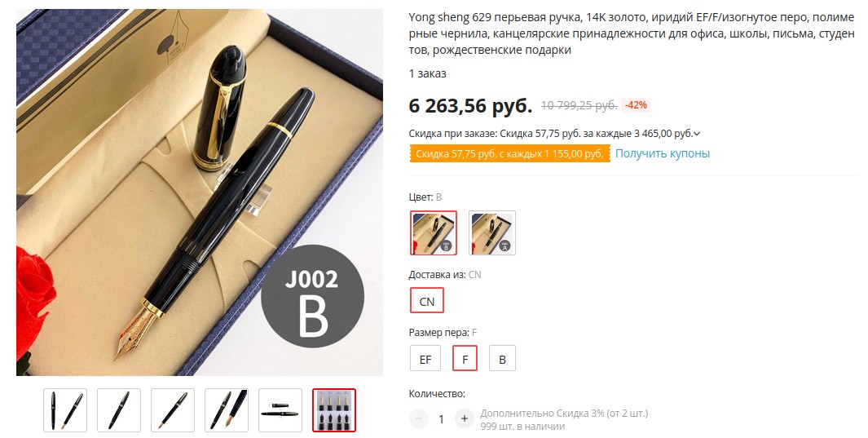This screenshot has height=438, width=868.
Task: Click the quantity value field
Action: click(441, 419)
